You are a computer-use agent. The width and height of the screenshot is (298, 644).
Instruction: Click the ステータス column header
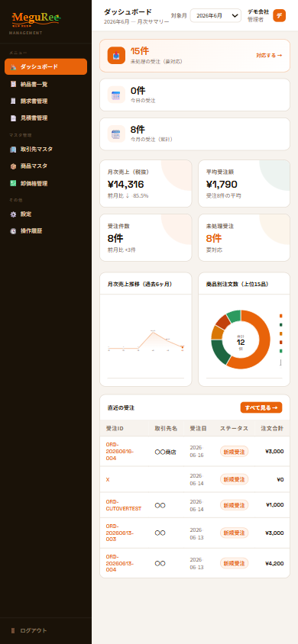tap(234, 428)
